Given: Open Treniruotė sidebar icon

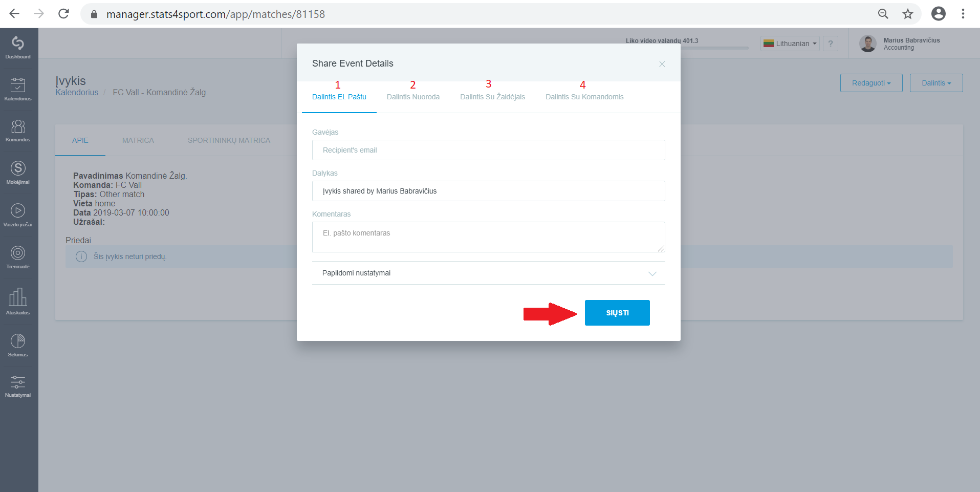Looking at the screenshot, I should tap(18, 258).
